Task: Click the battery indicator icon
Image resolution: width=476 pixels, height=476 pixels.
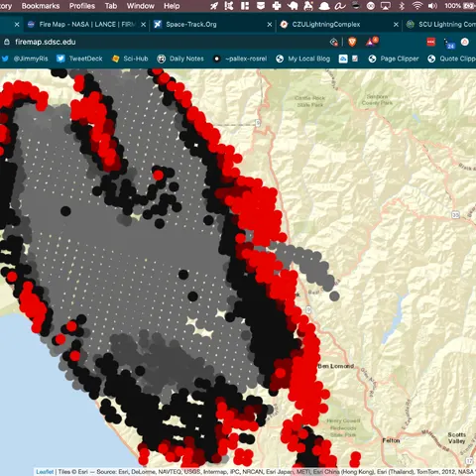Action: point(470,6)
